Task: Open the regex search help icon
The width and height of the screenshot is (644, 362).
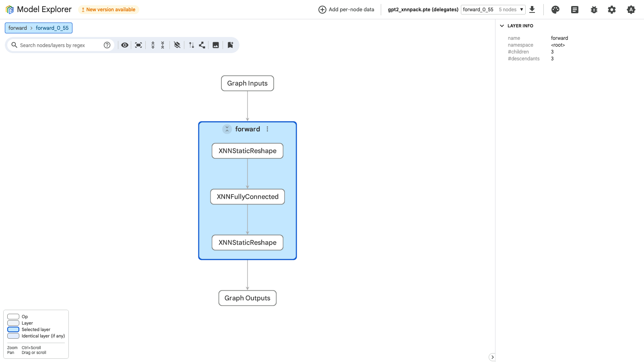Action: (x=107, y=45)
